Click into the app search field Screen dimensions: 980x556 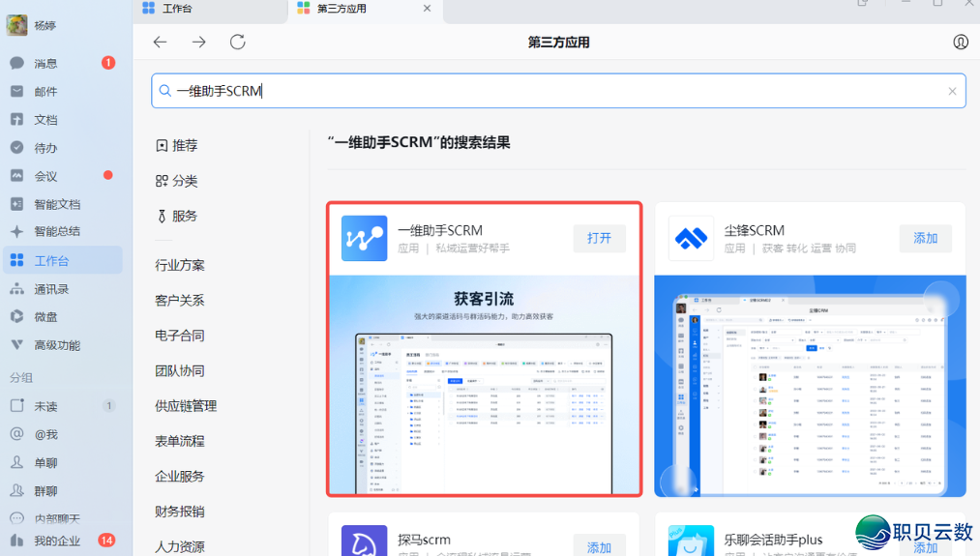(x=558, y=91)
